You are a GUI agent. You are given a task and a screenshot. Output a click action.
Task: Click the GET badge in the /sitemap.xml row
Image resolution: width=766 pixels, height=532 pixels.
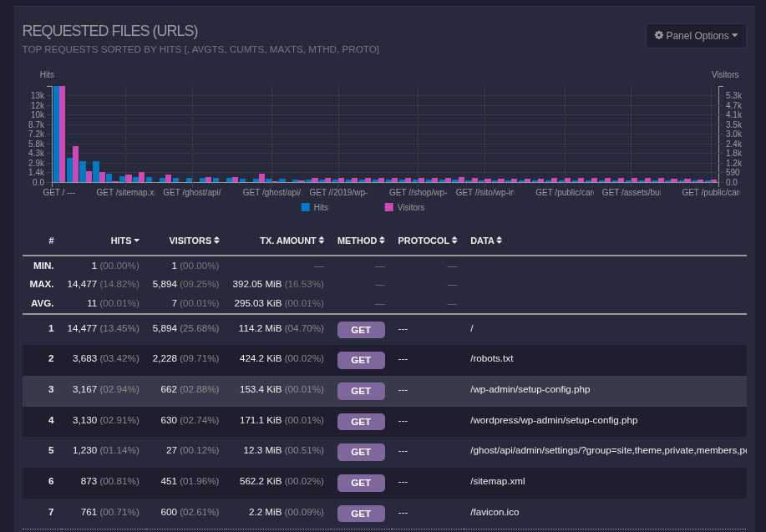361,483
